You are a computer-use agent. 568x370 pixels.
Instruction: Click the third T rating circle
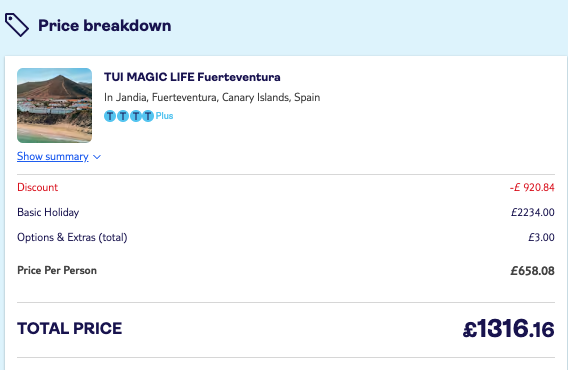135,116
